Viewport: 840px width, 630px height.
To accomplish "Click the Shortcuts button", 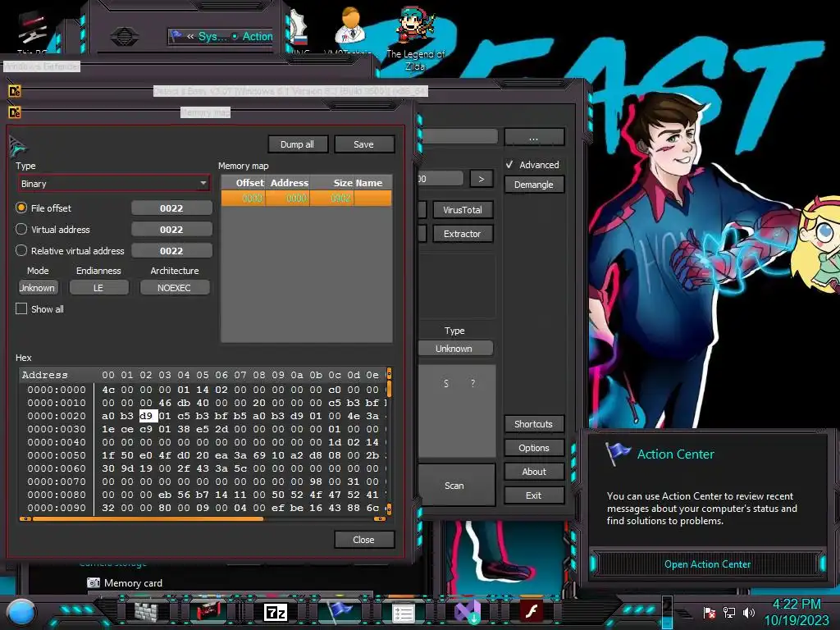I will 533,424.
